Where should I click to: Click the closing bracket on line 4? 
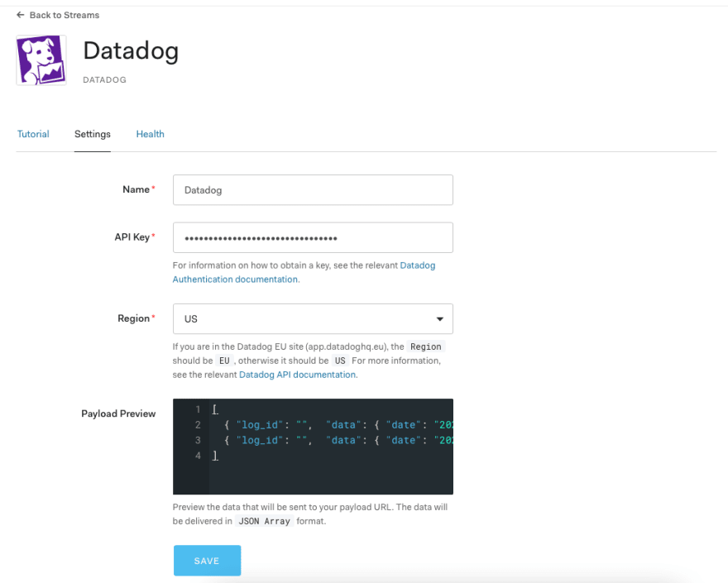215,456
